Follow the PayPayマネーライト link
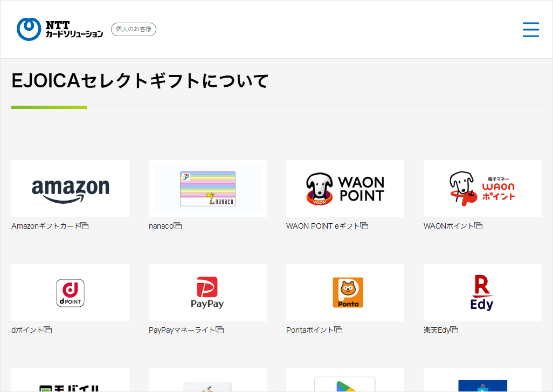This screenshot has width=553, height=392. pos(182,330)
